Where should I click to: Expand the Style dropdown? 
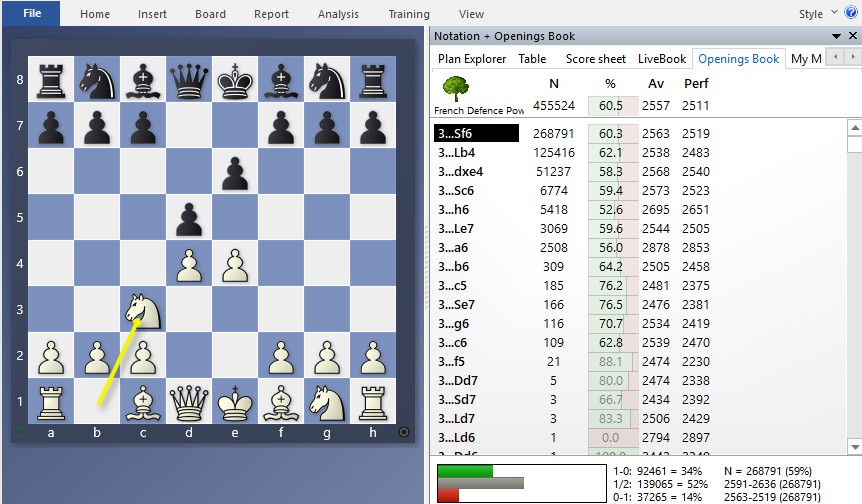pos(816,14)
